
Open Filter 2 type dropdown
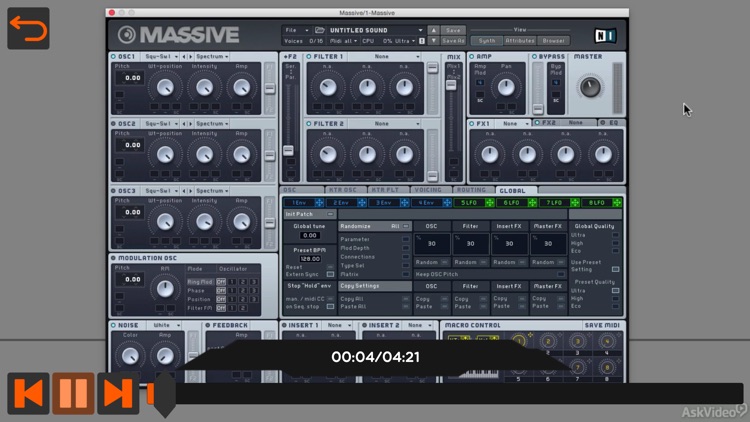coord(385,124)
